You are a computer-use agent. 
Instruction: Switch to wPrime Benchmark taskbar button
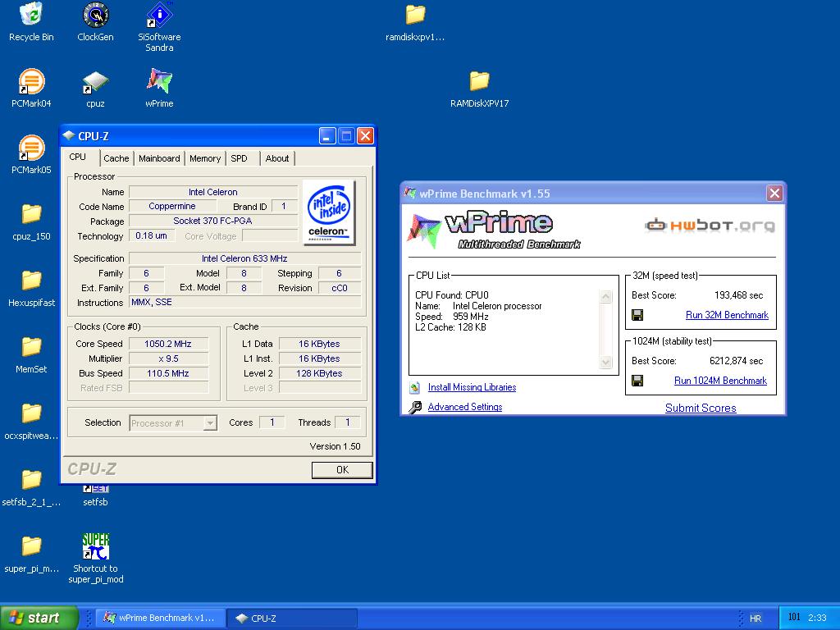point(160,618)
